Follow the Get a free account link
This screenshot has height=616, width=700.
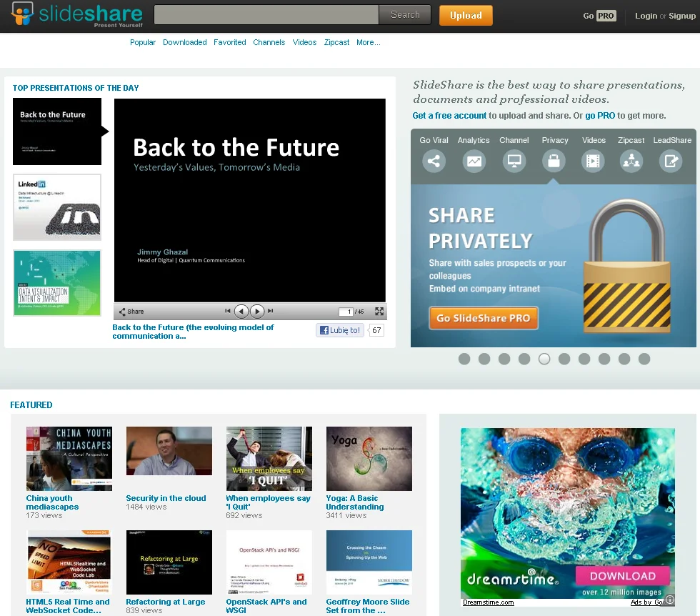449,116
